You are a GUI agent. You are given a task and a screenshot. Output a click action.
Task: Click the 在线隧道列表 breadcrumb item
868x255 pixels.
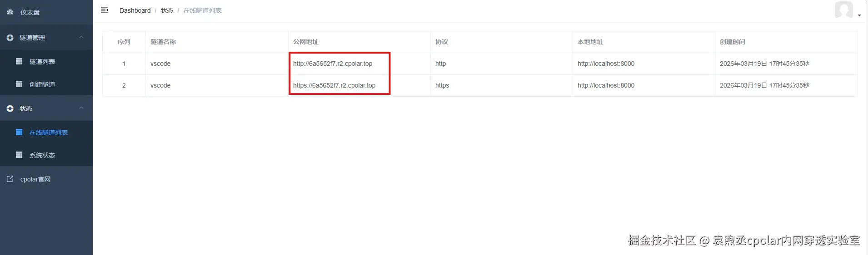click(x=202, y=10)
